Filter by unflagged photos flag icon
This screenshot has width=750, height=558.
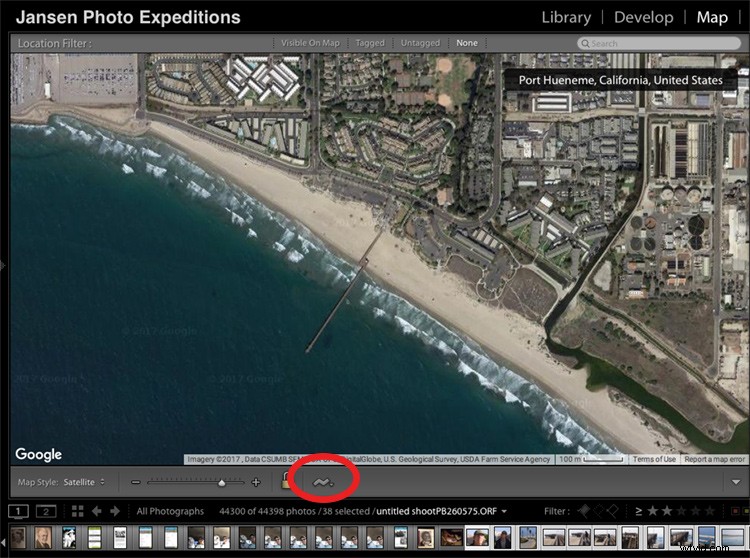(598, 511)
